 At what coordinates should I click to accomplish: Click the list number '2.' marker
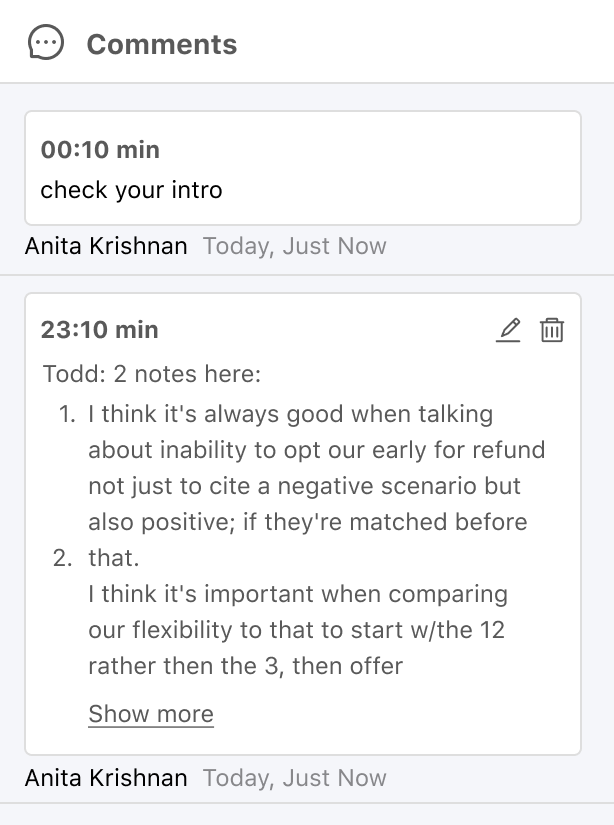(x=65, y=558)
